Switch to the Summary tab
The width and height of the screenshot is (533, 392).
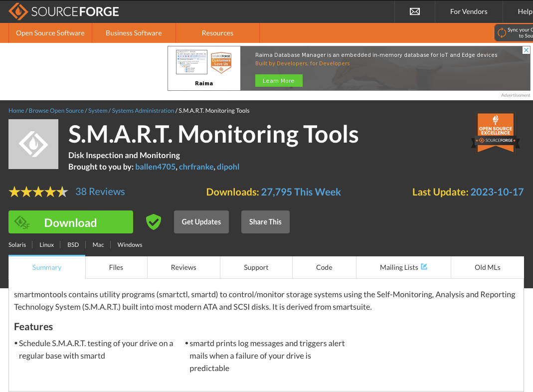tap(47, 267)
